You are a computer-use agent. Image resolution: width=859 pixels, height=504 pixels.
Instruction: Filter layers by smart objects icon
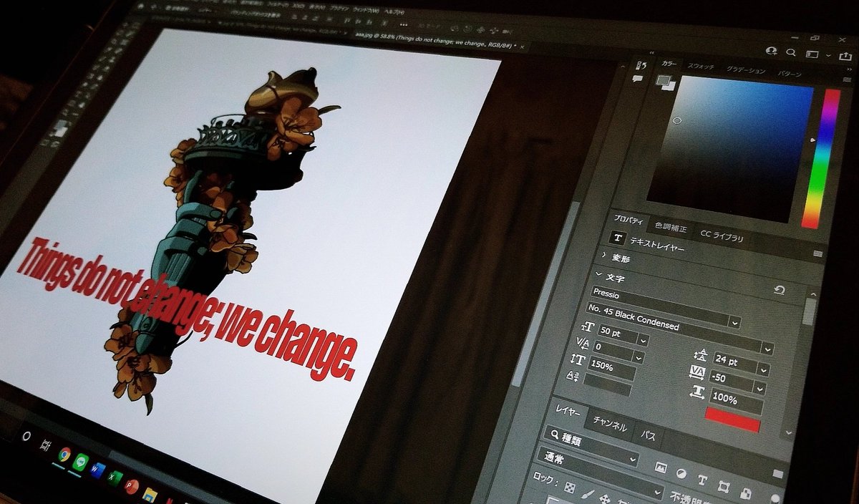click(x=746, y=493)
